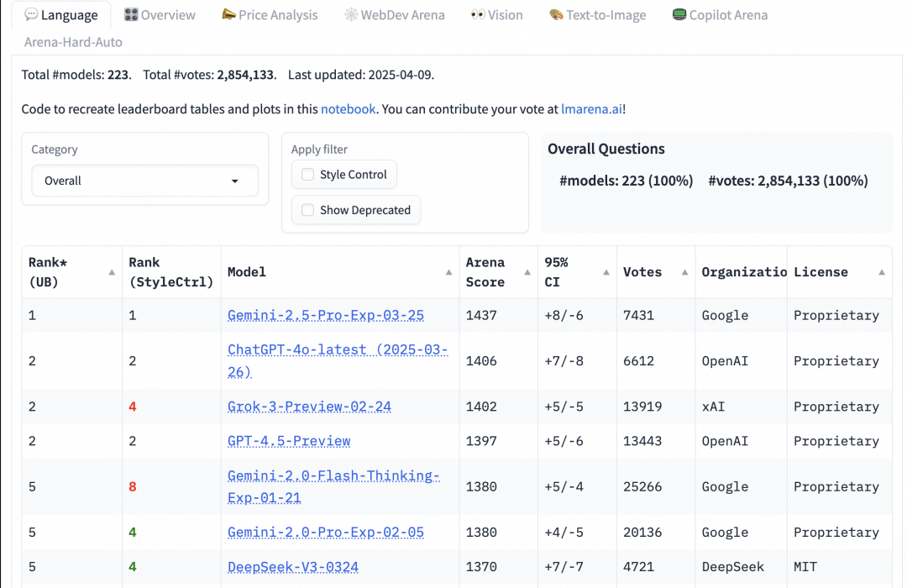907x588 pixels.
Task: Click the Arena Score value 1397
Action: pyautogui.click(x=481, y=441)
